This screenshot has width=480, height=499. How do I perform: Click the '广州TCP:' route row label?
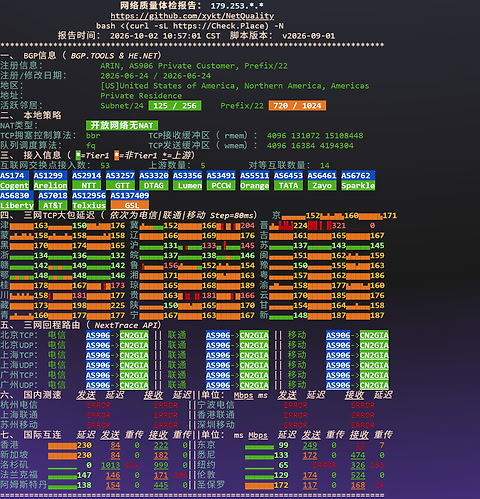(19, 375)
